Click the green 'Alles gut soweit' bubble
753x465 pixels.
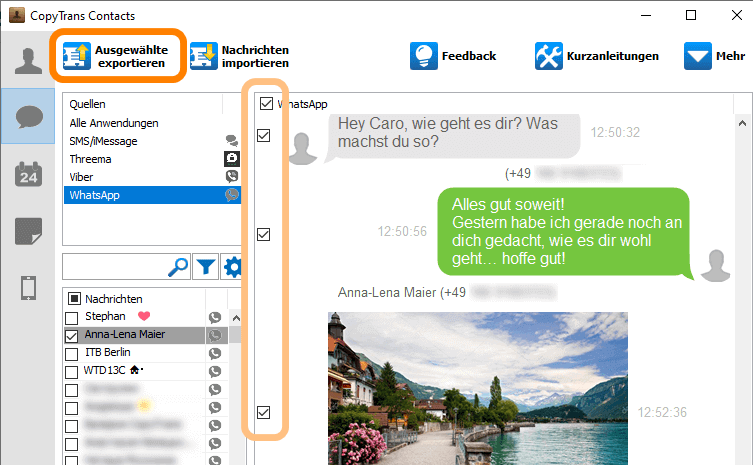pyautogui.click(x=565, y=232)
